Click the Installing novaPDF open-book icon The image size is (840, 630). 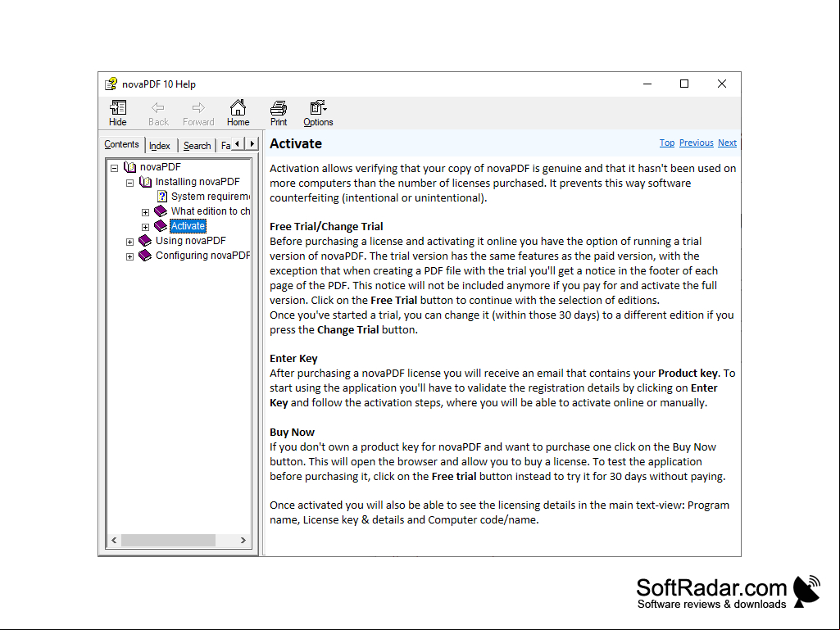[145, 182]
